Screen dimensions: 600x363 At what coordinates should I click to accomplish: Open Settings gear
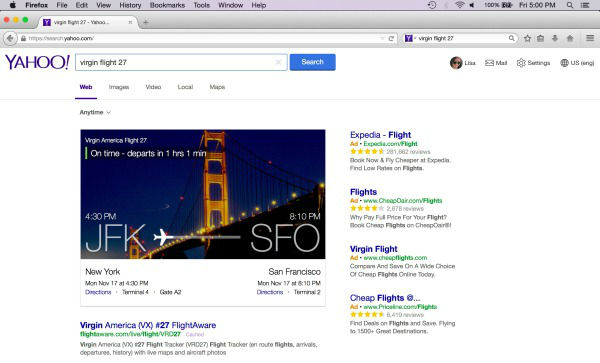(x=533, y=63)
